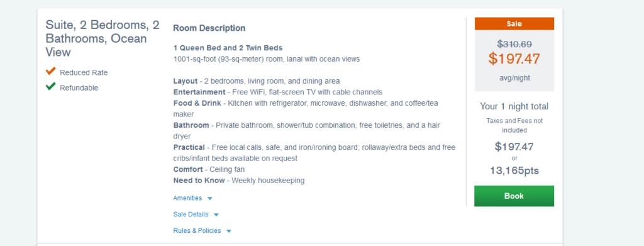Click the Taxes and Fees not included note
The image size is (644, 246).
click(x=514, y=125)
